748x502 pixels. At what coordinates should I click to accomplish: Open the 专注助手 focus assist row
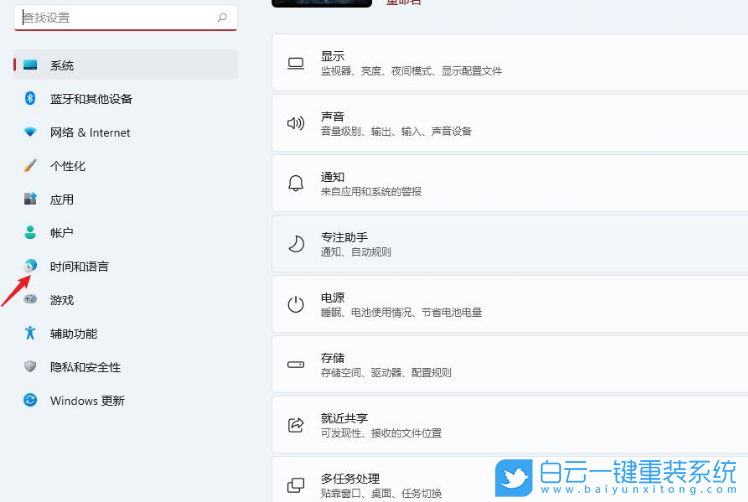pyautogui.click(x=510, y=244)
